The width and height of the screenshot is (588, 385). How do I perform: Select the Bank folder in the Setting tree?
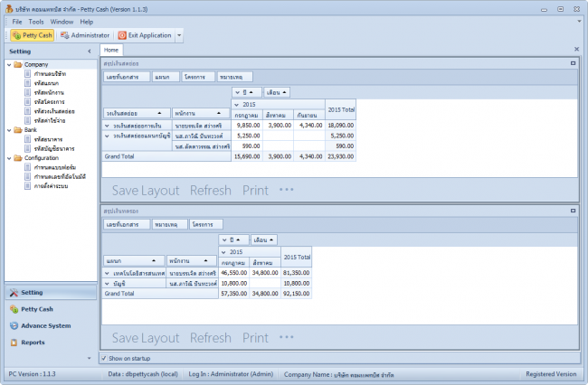click(31, 130)
